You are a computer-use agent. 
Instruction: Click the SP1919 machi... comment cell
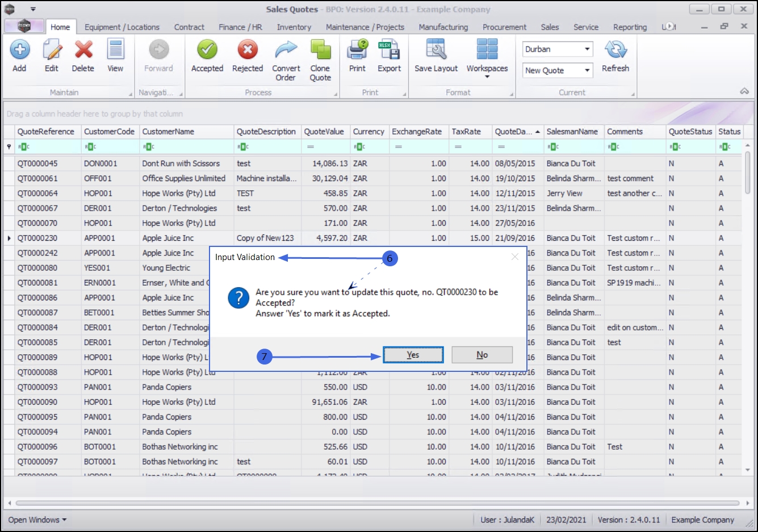634,283
